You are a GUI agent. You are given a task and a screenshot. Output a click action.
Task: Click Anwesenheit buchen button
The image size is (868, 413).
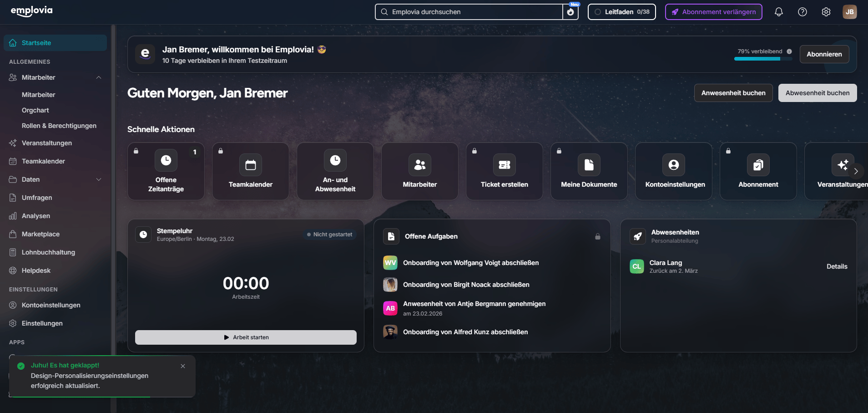click(x=733, y=93)
